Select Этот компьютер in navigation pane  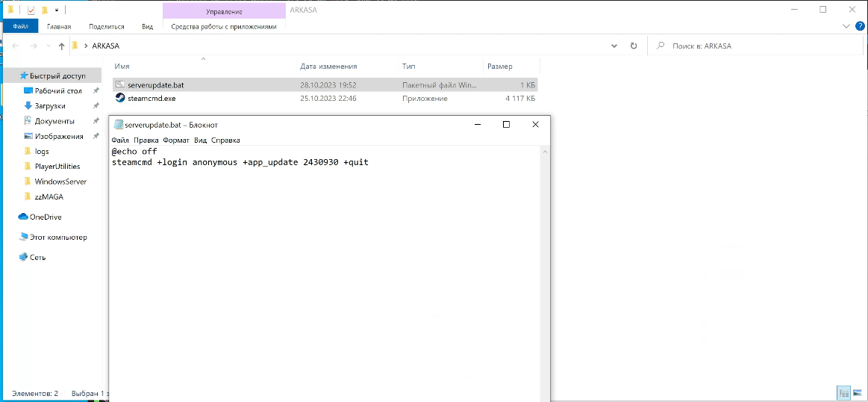[x=58, y=237]
